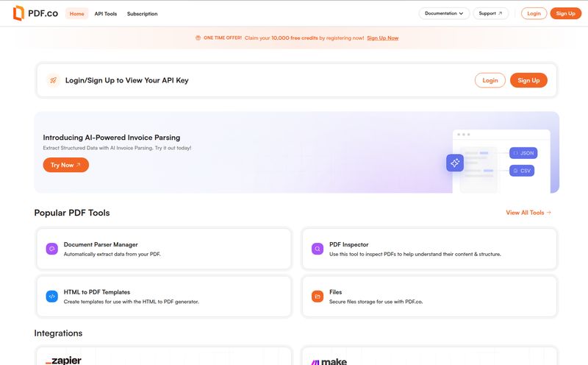This screenshot has width=588, height=365.
Task: Click the Try Now button
Action: [x=66, y=165]
